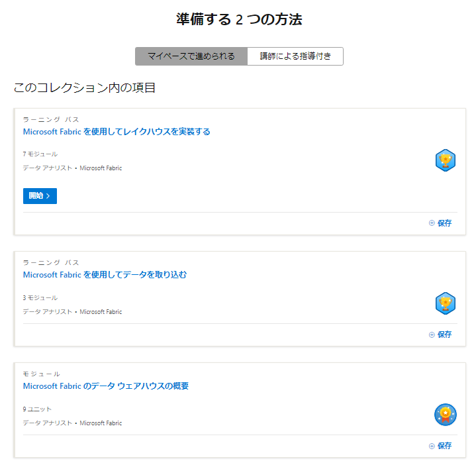Save the データを取り込む learning path
This screenshot has width=476, height=467.
point(440,335)
